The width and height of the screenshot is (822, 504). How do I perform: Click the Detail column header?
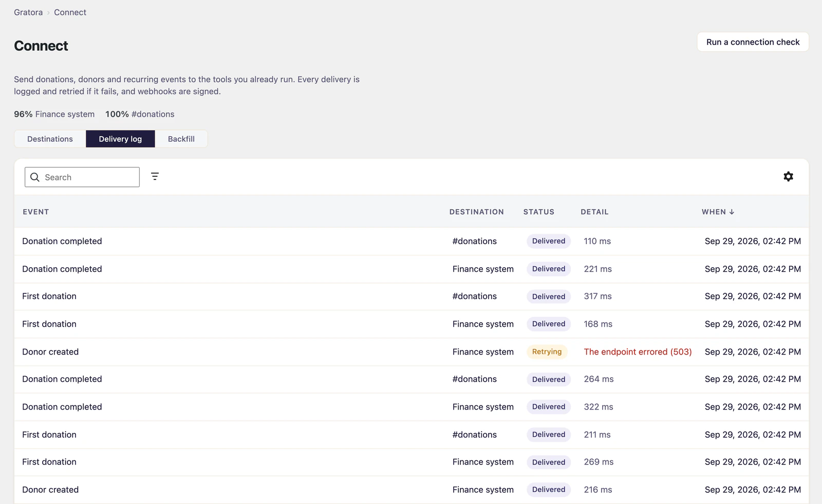594,212
